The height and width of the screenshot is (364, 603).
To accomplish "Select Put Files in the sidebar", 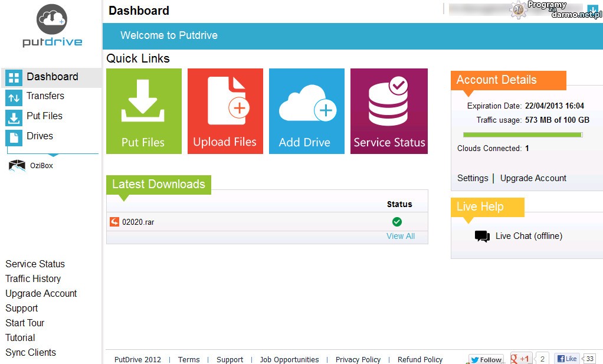I will pos(44,116).
